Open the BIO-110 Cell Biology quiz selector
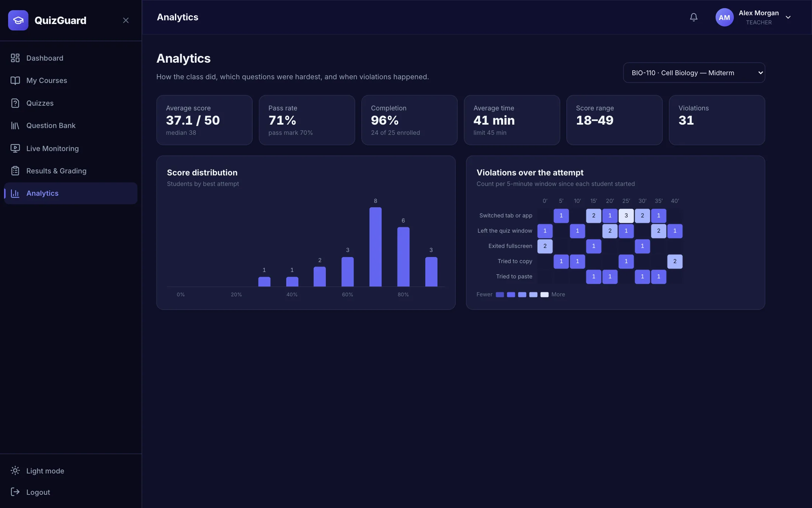Viewport: 812px width, 508px height. tap(694, 73)
